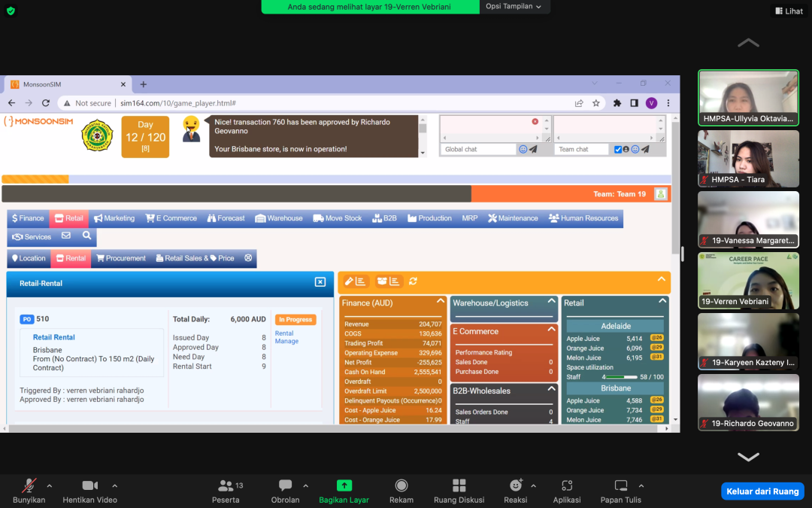
Task: Close the Retail submenu with the circled X
Action: tap(248, 258)
